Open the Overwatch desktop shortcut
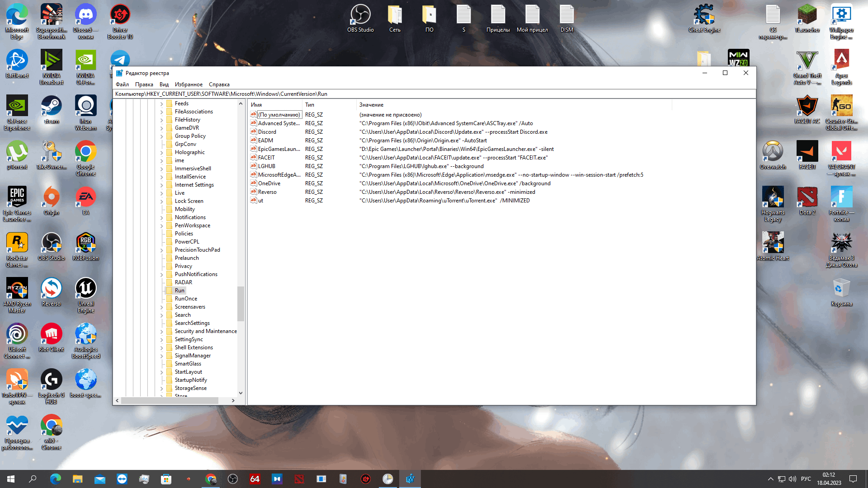The height and width of the screenshot is (488, 868). point(773,155)
